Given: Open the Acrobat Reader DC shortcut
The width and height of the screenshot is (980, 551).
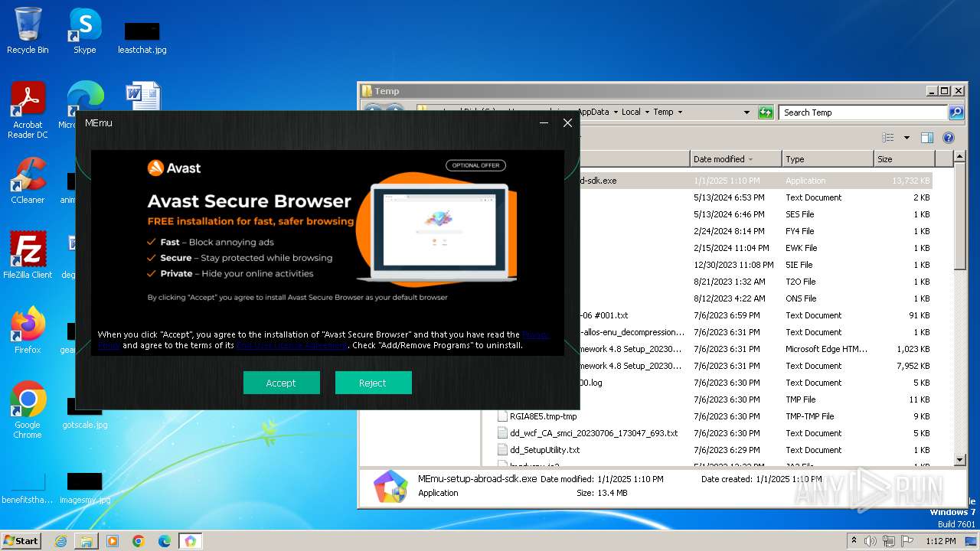Looking at the screenshot, I should pos(28,109).
